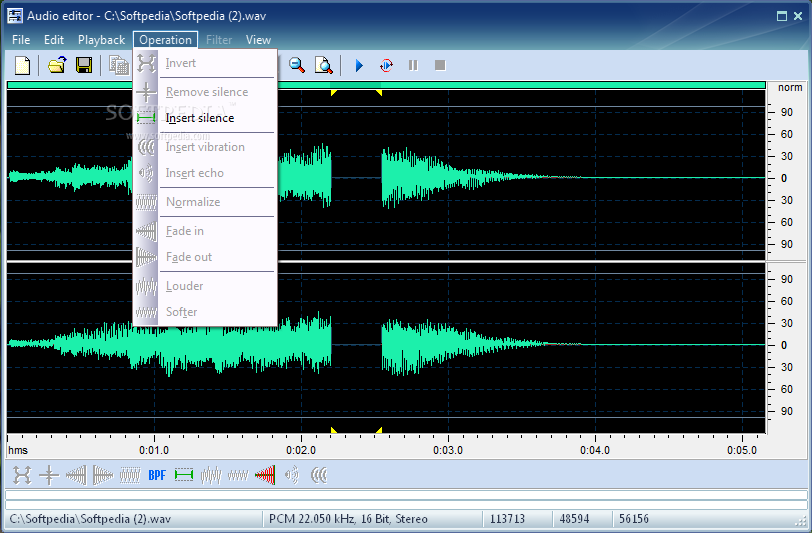The width and height of the screenshot is (812, 533).
Task: Click the silent gap in the upper channel waveform
Action: 356,178
